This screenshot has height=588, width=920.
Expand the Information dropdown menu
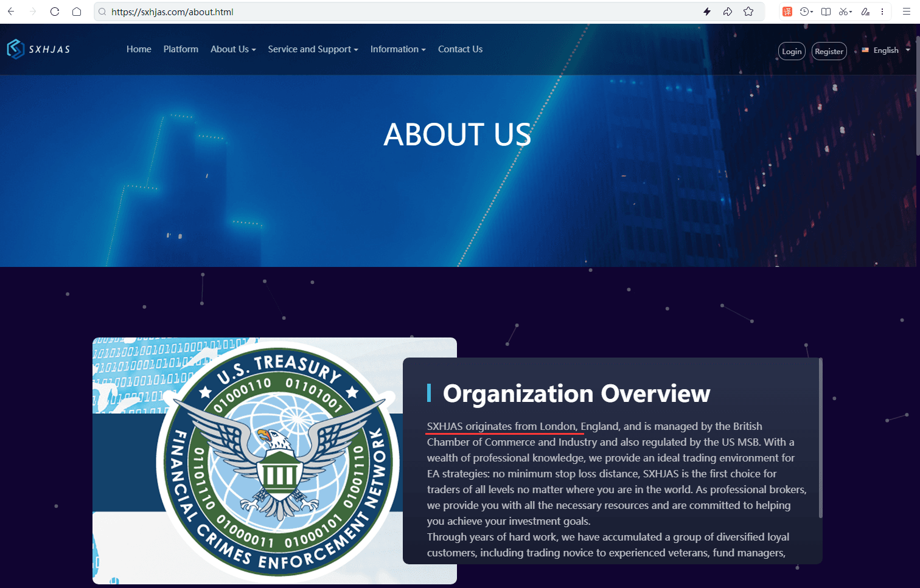398,49
